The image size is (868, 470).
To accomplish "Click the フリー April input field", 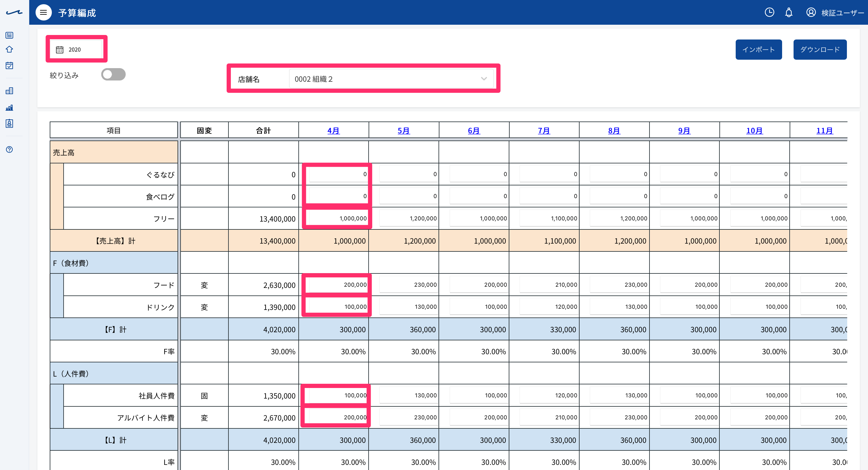I will click(338, 218).
